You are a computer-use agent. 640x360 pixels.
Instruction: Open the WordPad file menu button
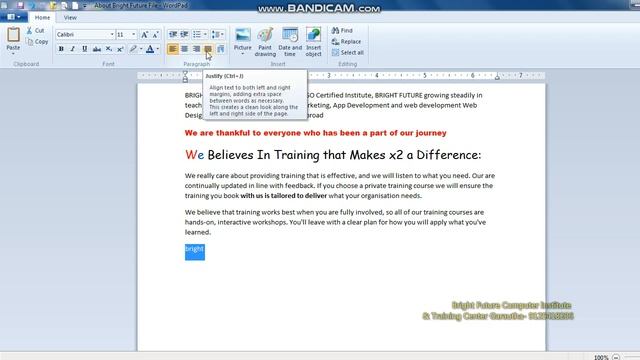13,17
